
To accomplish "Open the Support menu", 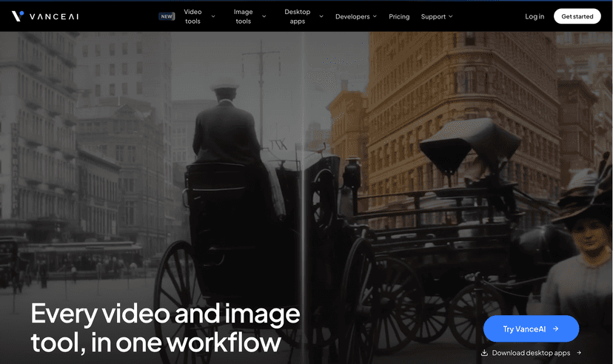I will point(433,16).
